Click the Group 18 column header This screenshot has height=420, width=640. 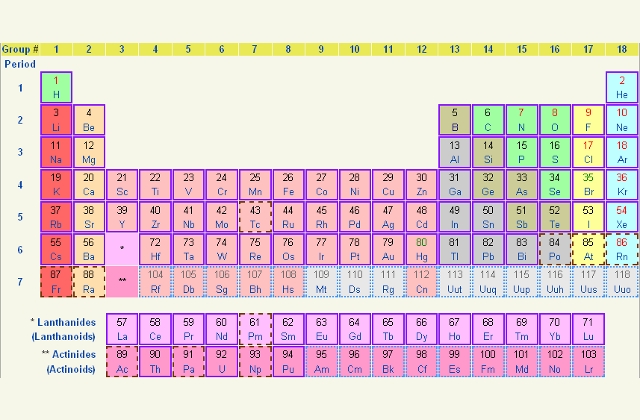click(x=622, y=48)
